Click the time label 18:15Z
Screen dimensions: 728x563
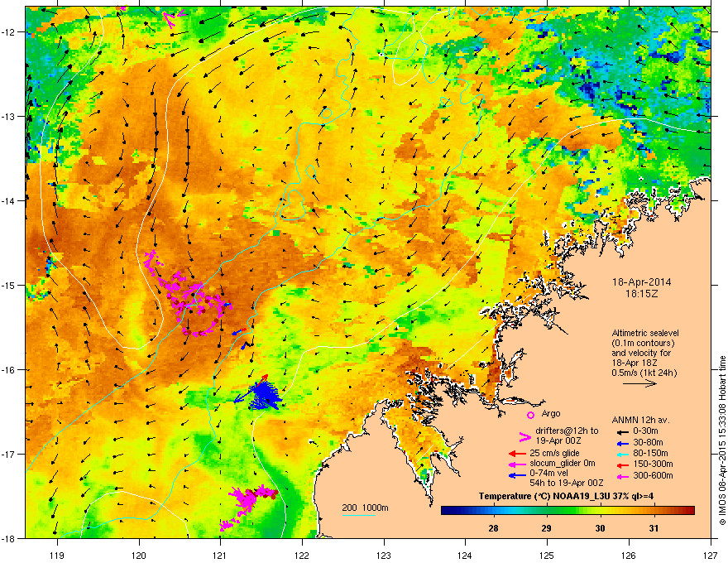[641, 294]
